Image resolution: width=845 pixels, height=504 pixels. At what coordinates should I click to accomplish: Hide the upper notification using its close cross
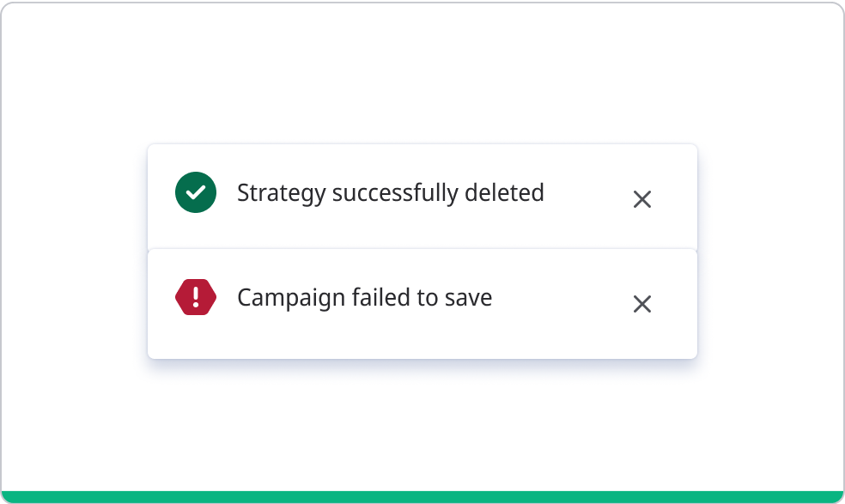coord(642,199)
